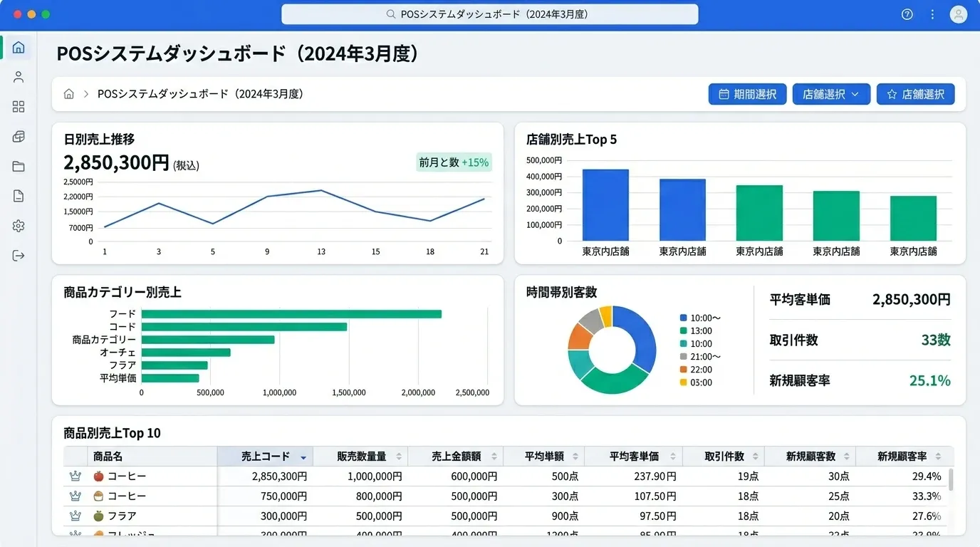Sort the 平均客単価 table column
Screen dimensions: 980x547
pos(673,457)
